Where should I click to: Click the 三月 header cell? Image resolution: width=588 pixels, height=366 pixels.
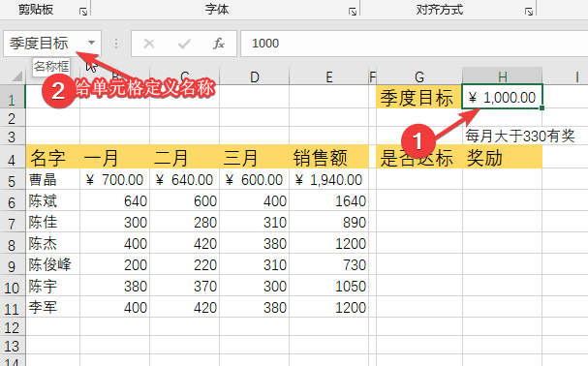pos(254,157)
